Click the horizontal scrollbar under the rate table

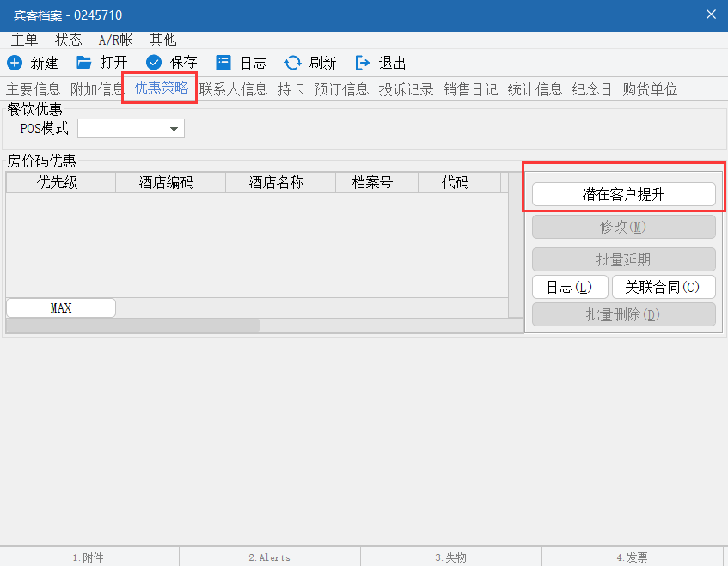[133, 326]
